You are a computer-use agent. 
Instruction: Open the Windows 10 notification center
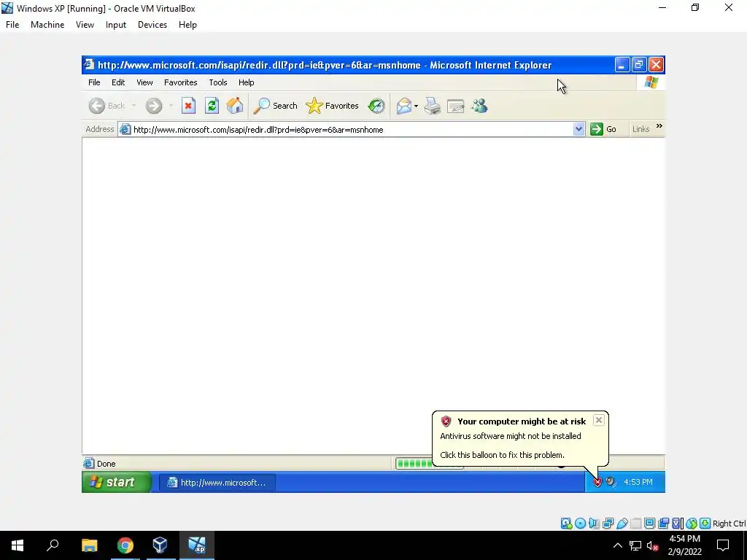click(x=723, y=545)
